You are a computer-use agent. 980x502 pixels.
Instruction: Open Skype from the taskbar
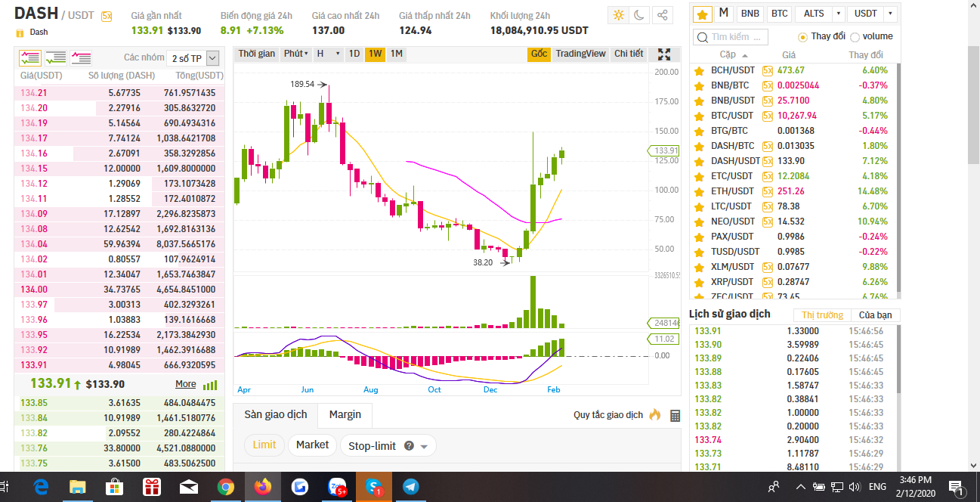point(373,487)
